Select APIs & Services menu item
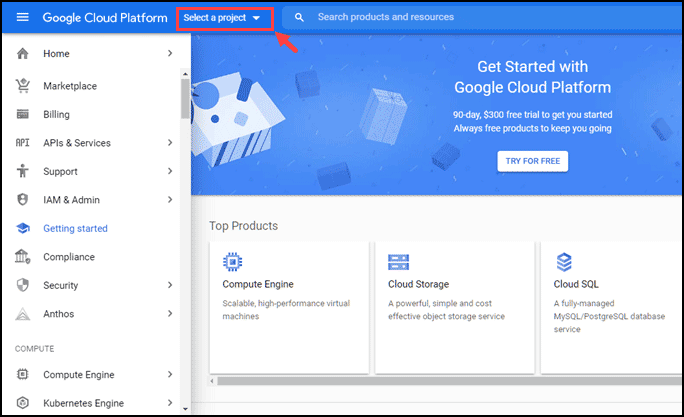The width and height of the screenshot is (684, 417). pyautogui.click(x=77, y=143)
